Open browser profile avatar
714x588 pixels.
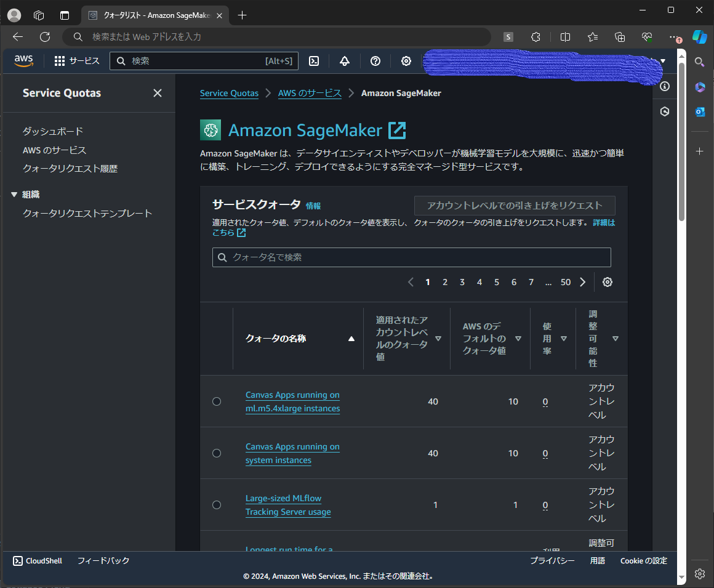[14, 15]
